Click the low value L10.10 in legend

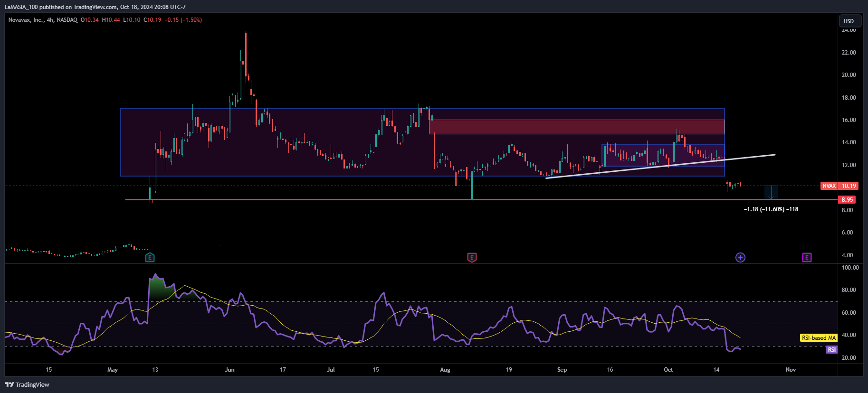click(x=132, y=20)
